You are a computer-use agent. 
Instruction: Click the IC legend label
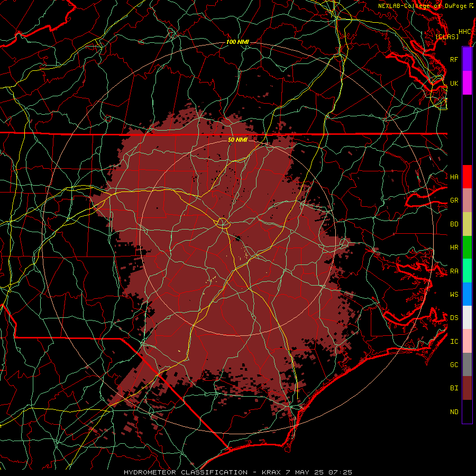(454, 341)
